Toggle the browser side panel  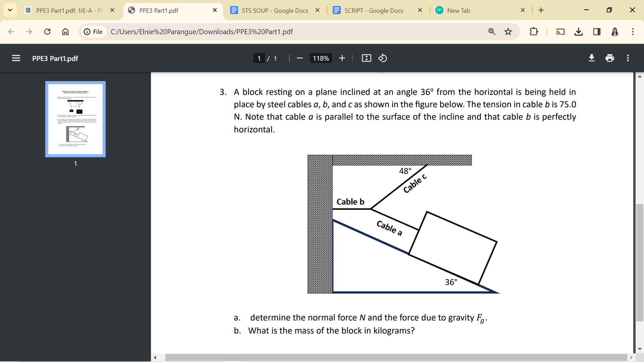(x=597, y=32)
